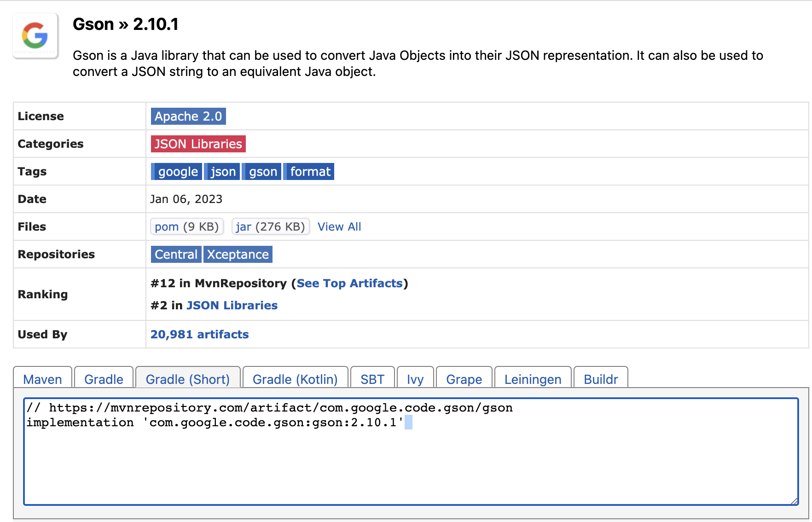The image size is (812, 522).
Task: Switch to the SBT tab
Action: pyautogui.click(x=372, y=378)
